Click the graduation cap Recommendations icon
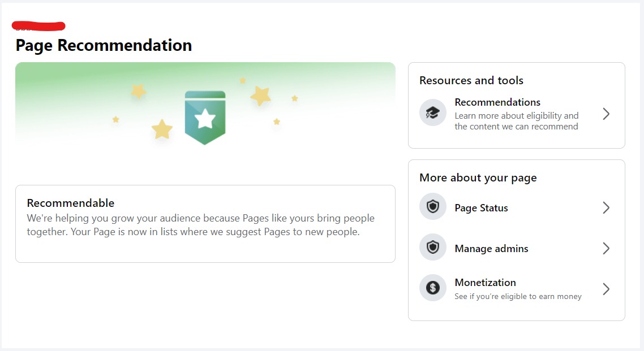644x351 pixels. pyautogui.click(x=433, y=112)
